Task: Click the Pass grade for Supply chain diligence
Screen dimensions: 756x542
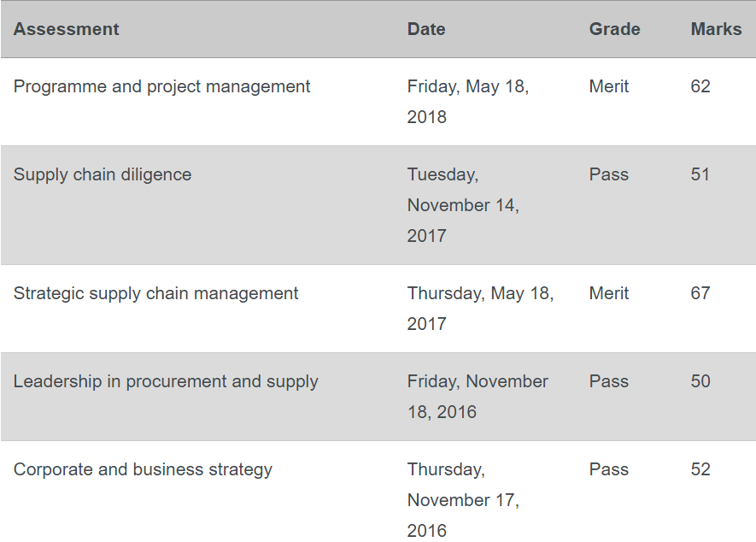Action: point(609,174)
